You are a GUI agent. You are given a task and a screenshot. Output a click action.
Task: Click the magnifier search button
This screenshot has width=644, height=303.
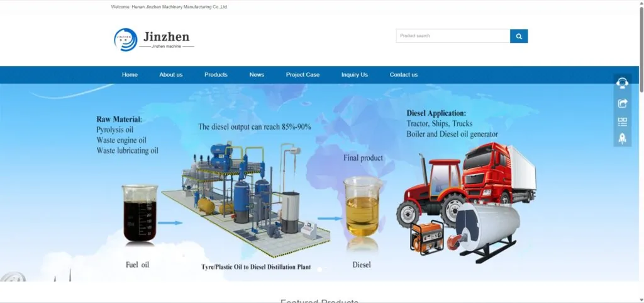519,36
